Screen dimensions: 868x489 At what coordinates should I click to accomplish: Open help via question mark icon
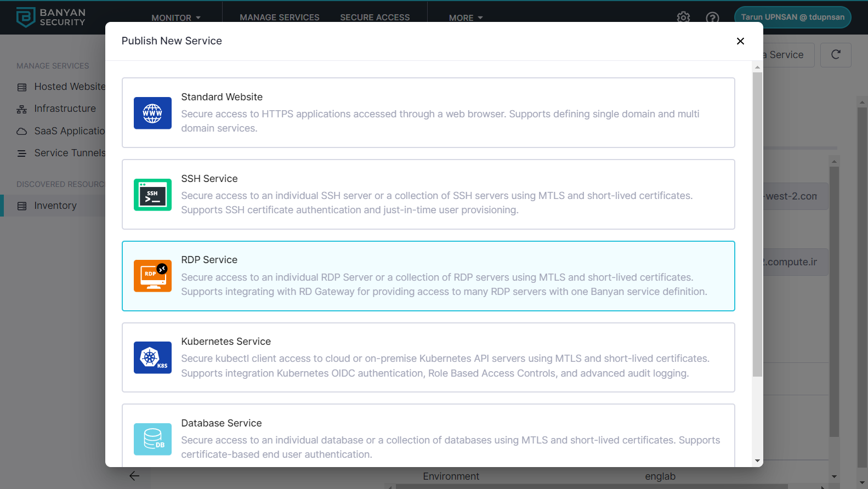coord(712,18)
